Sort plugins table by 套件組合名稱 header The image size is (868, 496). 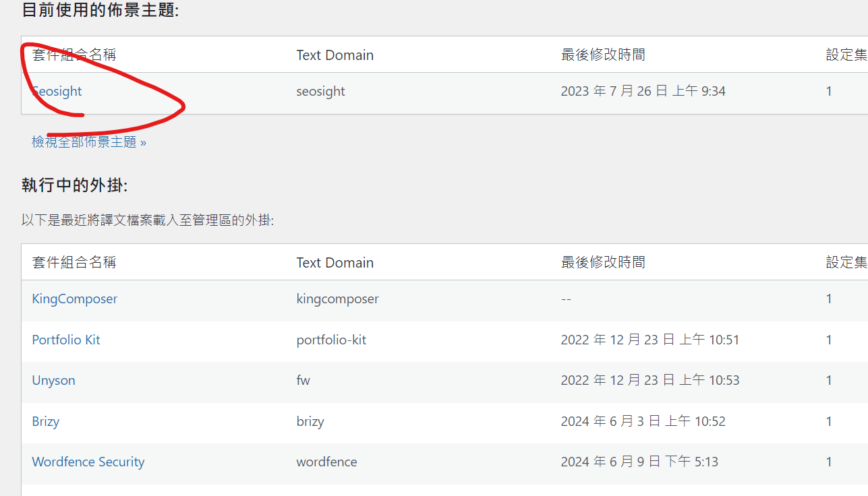[x=74, y=262]
